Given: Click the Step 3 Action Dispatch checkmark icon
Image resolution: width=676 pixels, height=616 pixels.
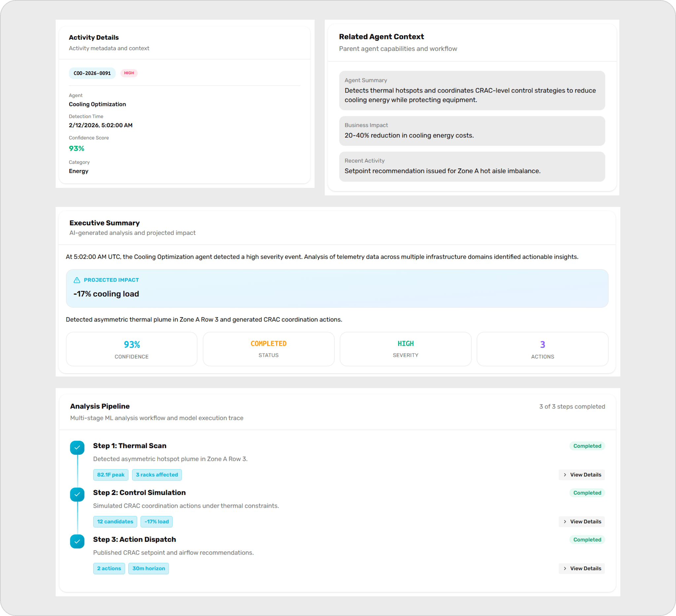Looking at the screenshot, I should 78,541.
